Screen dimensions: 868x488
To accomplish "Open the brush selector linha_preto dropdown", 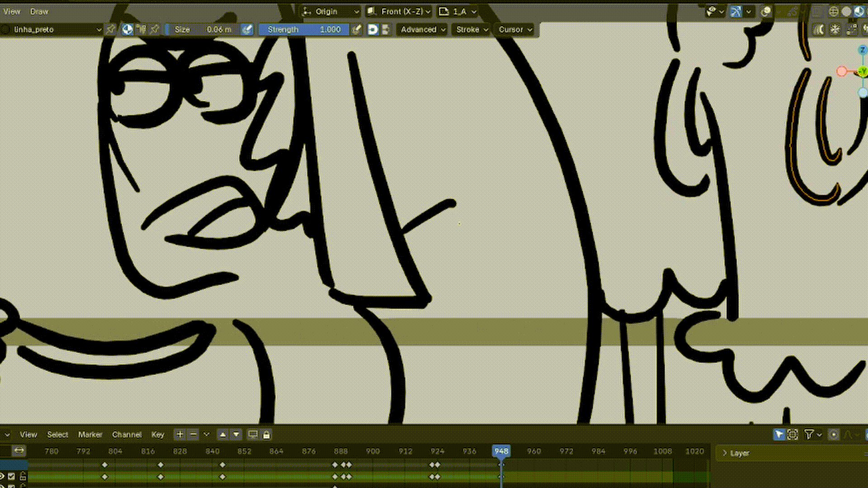I will tap(52, 29).
